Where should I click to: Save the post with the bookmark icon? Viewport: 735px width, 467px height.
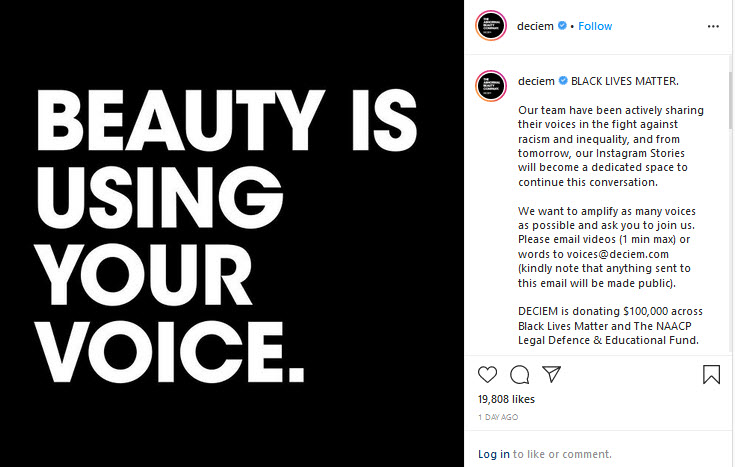point(711,374)
